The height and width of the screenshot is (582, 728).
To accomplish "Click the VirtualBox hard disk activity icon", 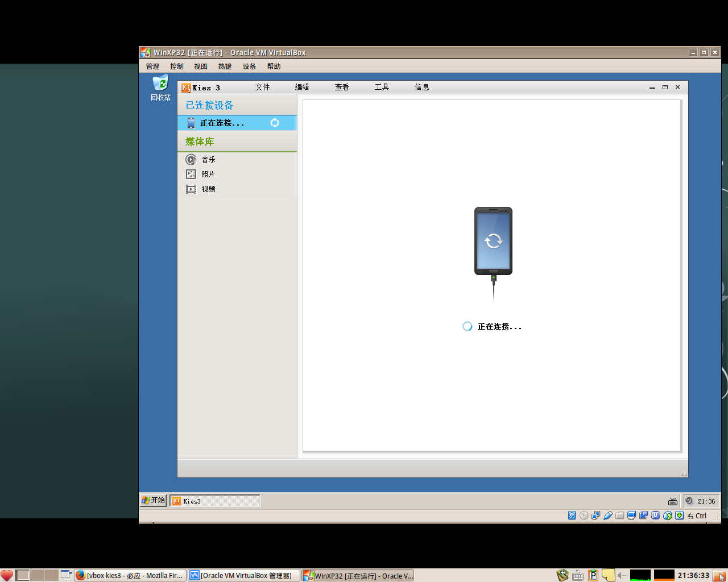I will pyautogui.click(x=572, y=516).
